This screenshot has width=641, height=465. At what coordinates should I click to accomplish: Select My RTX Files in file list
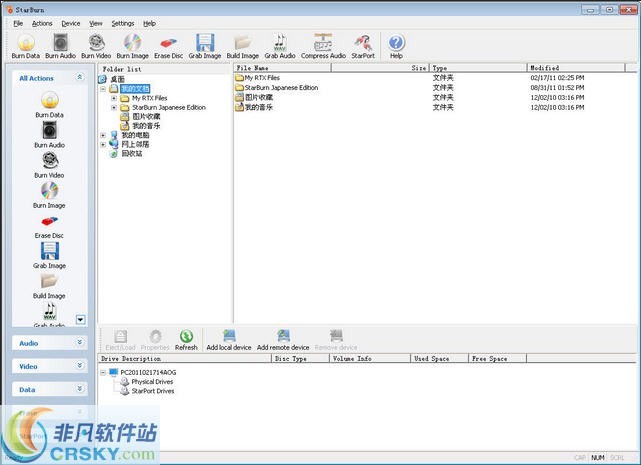click(x=262, y=77)
